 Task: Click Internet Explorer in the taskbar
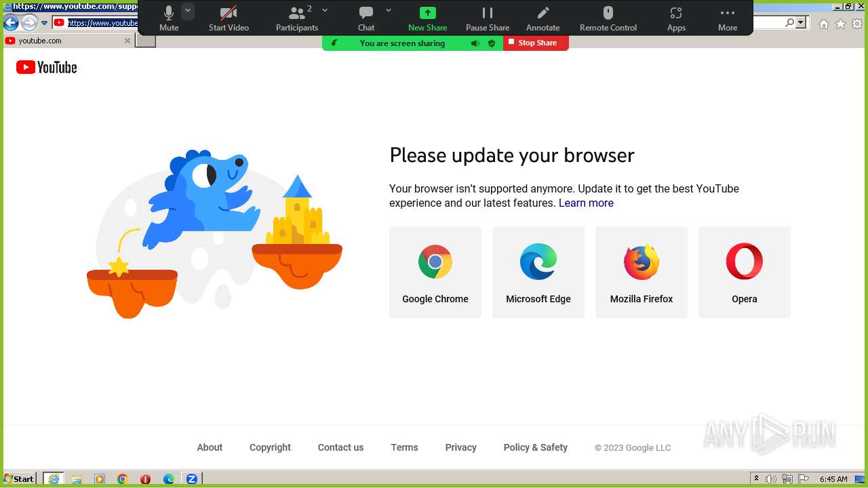point(54,479)
